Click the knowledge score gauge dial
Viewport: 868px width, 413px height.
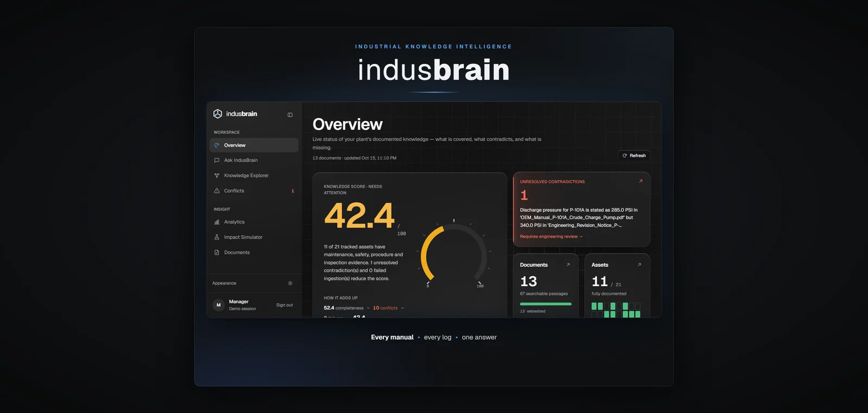pyautogui.click(x=454, y=253)
